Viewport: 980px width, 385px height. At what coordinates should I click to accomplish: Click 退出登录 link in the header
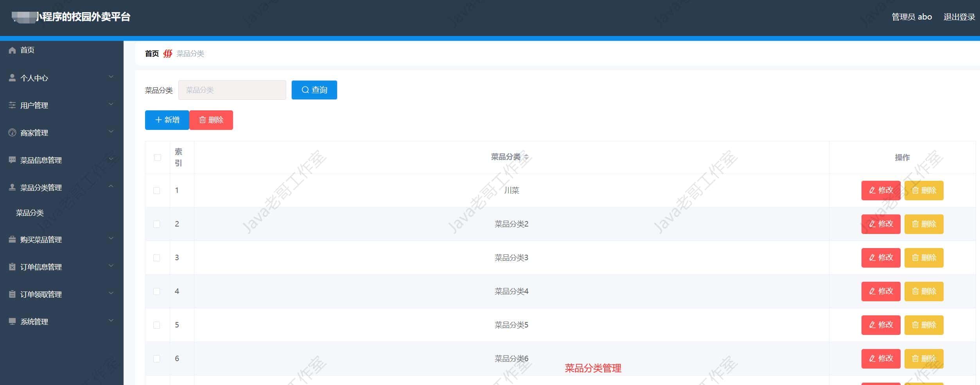[x=959, y=17]
